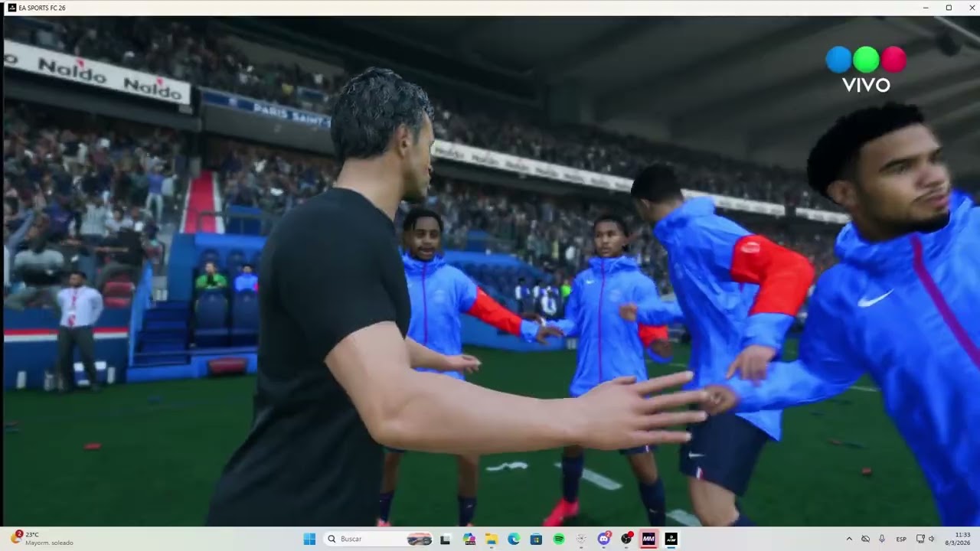Screen dimensions: 980x551
Task: Open Microsoft Store from the taskbar
Action: [536, 539]
